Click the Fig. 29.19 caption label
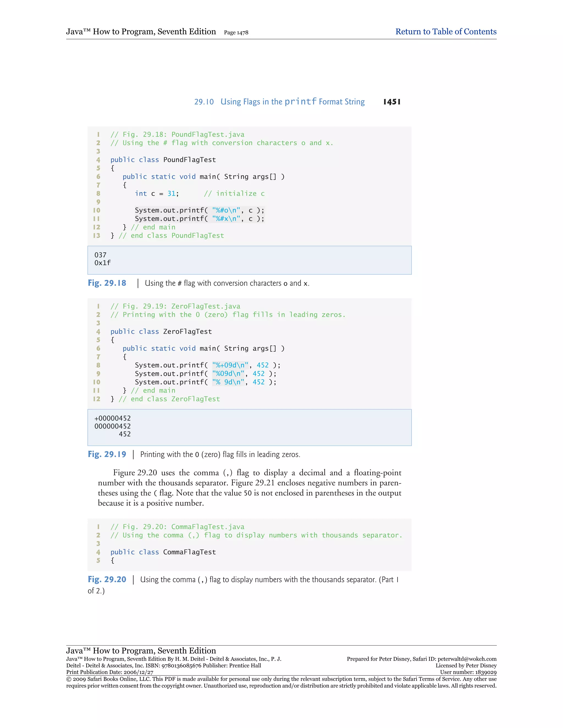The image size is (563, 728). pyautogui.click(x=107, y=454)
